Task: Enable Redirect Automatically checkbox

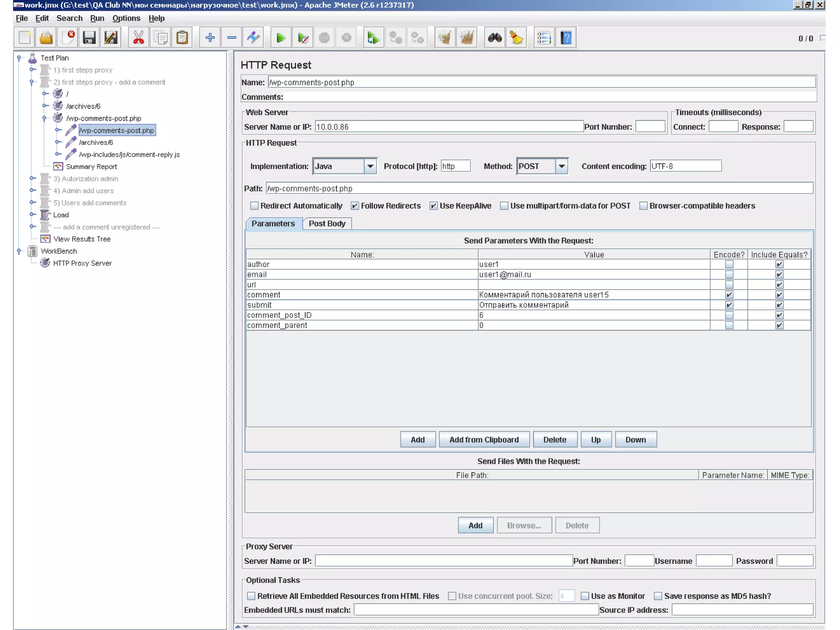Action: (255, 206)
